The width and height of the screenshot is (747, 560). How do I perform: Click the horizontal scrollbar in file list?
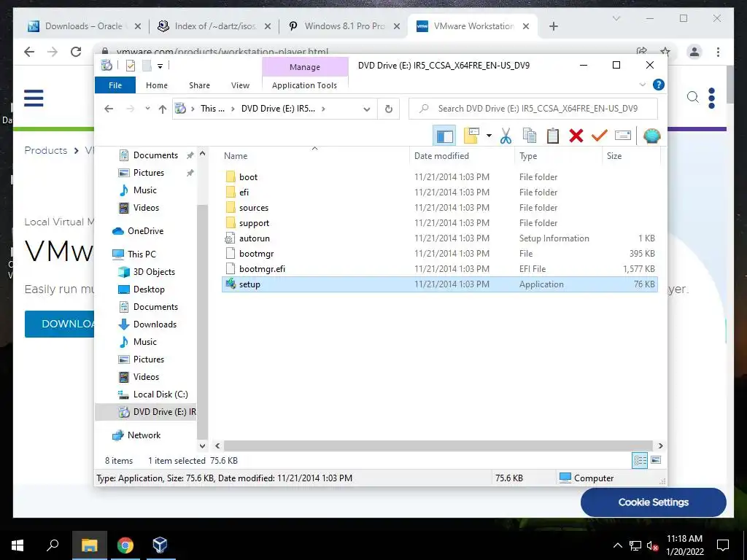[x=438, y=446]
